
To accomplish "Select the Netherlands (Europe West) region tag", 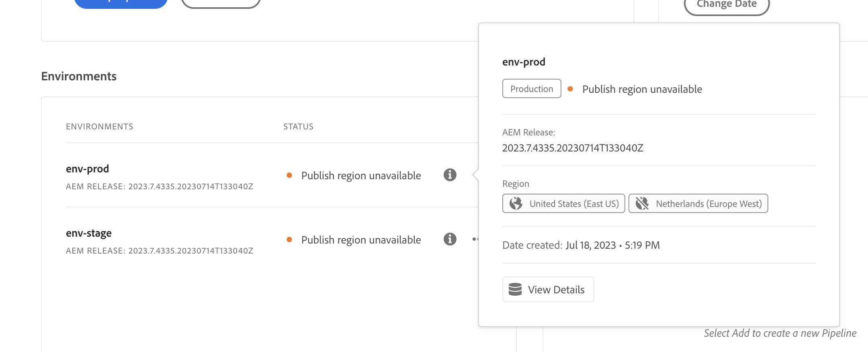I will [698, 203].
